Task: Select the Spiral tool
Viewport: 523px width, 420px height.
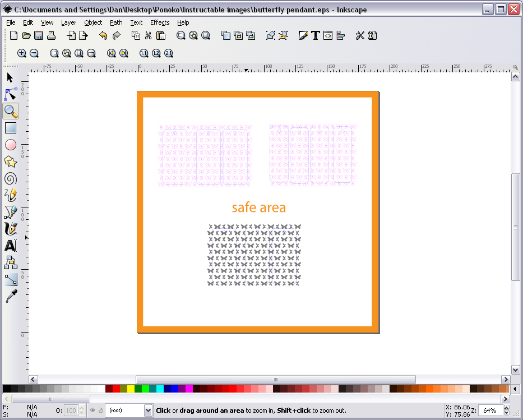Action: click(10, 178)
